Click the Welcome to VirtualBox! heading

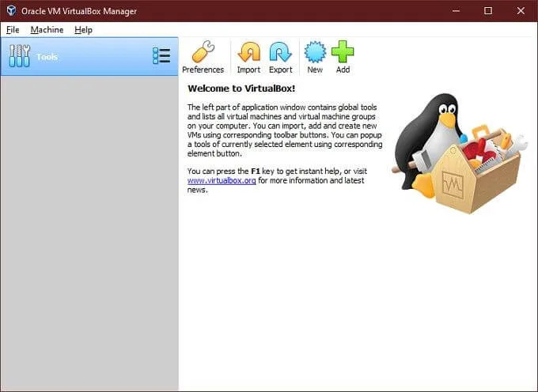241,89
